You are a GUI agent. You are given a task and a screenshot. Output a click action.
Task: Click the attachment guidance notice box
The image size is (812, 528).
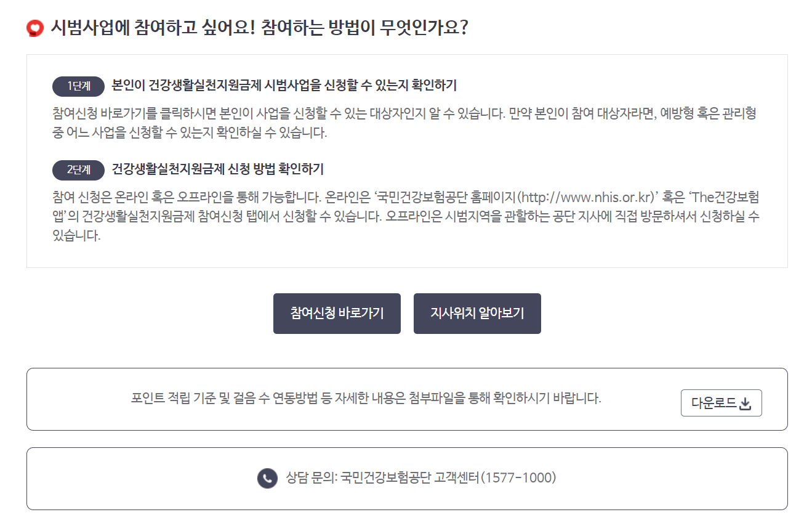[x=406, y=399]
